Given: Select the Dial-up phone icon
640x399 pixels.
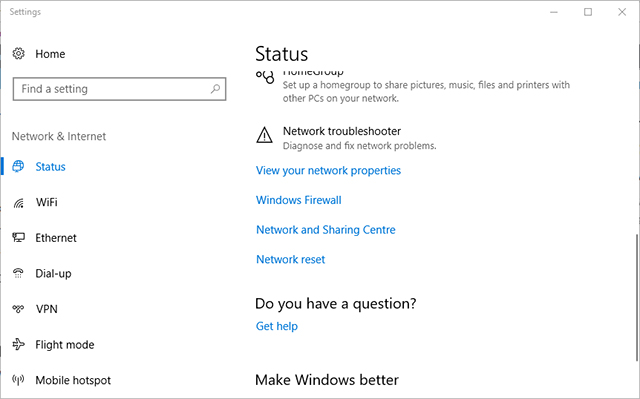Looking at the screenshot, I should pyautogui.click(x=18, y=273).
